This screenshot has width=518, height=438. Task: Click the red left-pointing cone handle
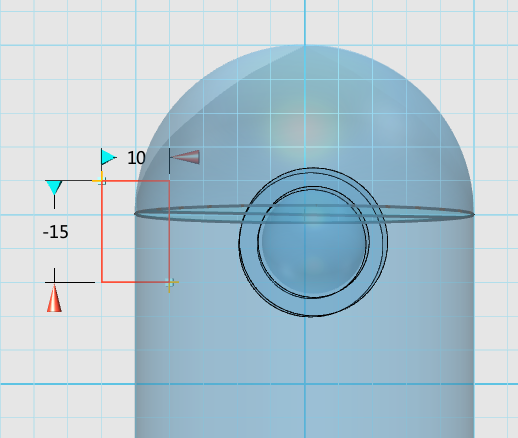(185, 157)
